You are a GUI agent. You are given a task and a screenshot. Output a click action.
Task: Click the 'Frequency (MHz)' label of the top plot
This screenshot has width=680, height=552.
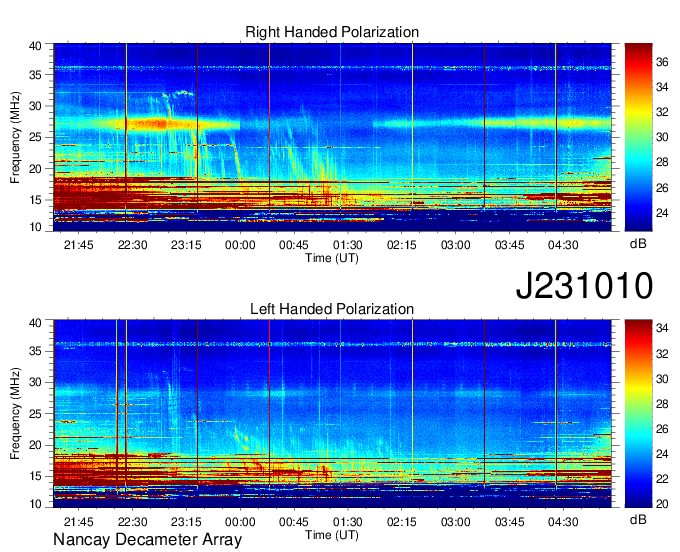[x=15, y=137]
